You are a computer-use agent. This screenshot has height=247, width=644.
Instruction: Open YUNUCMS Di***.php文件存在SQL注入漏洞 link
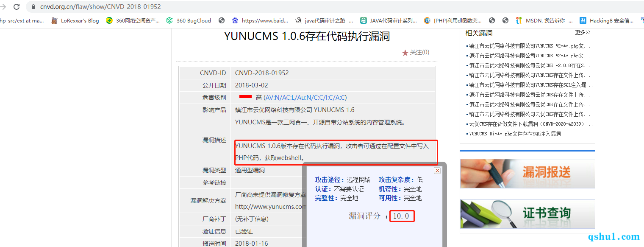(x=515, y=134)
